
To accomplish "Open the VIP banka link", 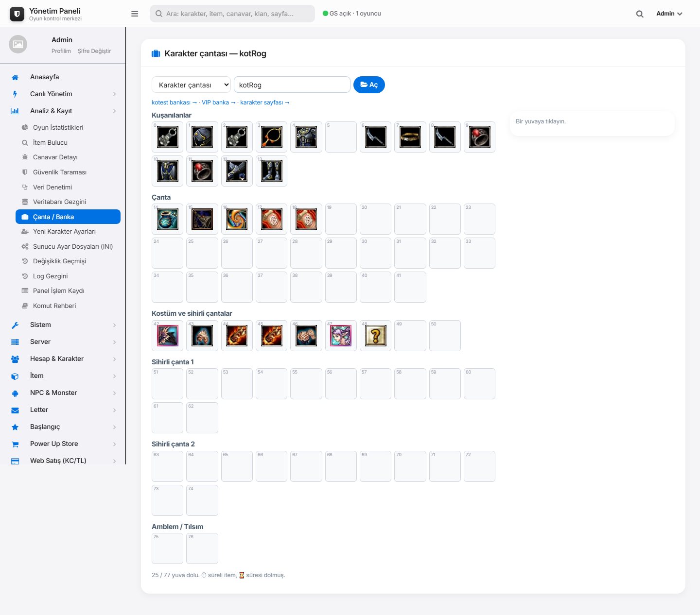I will click(x=218, y=102).
